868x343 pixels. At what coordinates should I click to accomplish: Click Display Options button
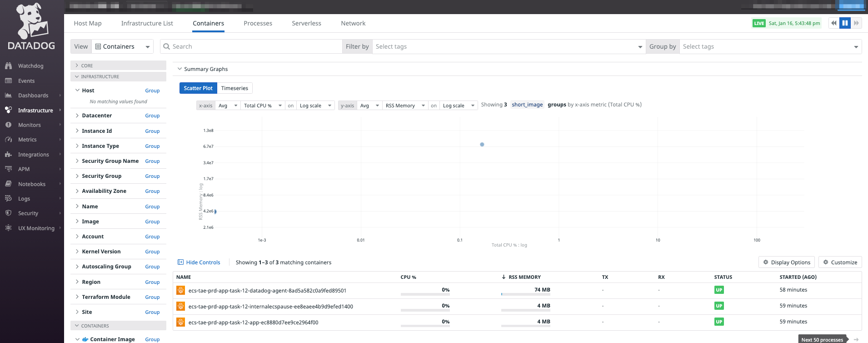(x=787, y=262)
